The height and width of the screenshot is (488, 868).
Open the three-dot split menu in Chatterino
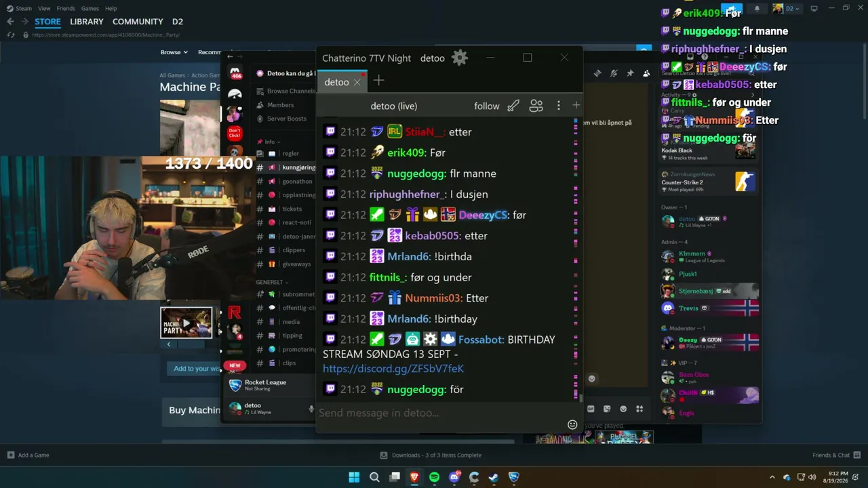click(x=558, y=106)
